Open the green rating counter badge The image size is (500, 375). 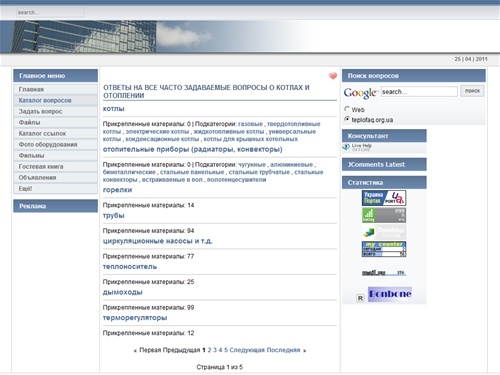point(384,215)
